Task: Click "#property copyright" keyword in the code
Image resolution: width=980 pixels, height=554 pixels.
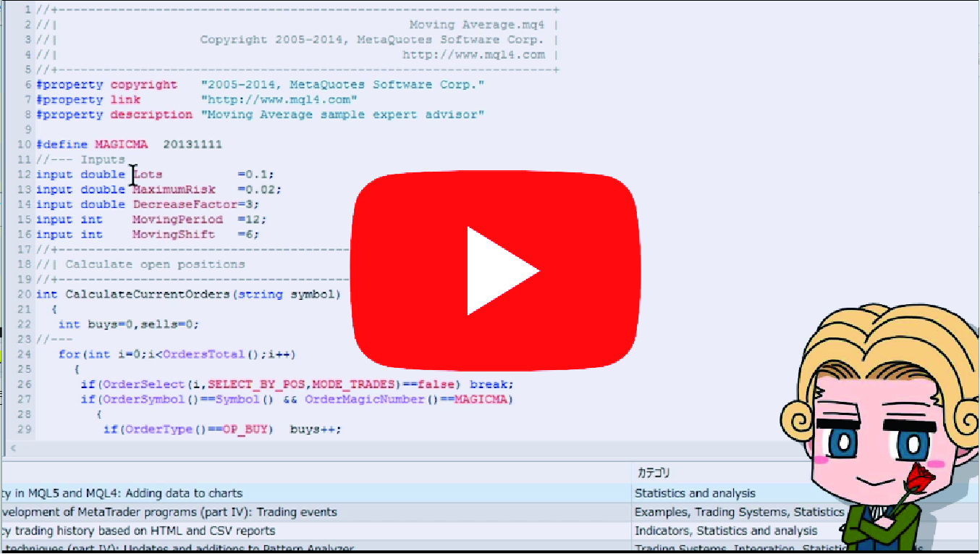Action: 106,85
